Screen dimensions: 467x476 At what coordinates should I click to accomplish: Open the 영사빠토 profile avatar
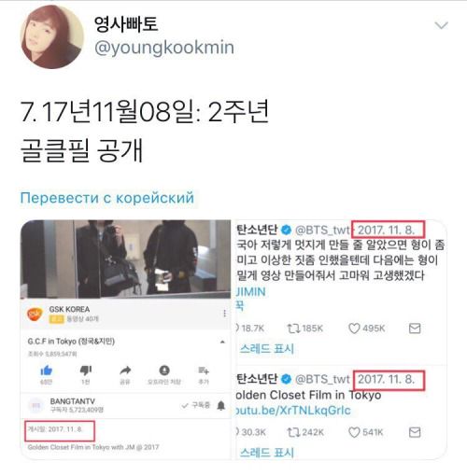click(x=52, y=36)
